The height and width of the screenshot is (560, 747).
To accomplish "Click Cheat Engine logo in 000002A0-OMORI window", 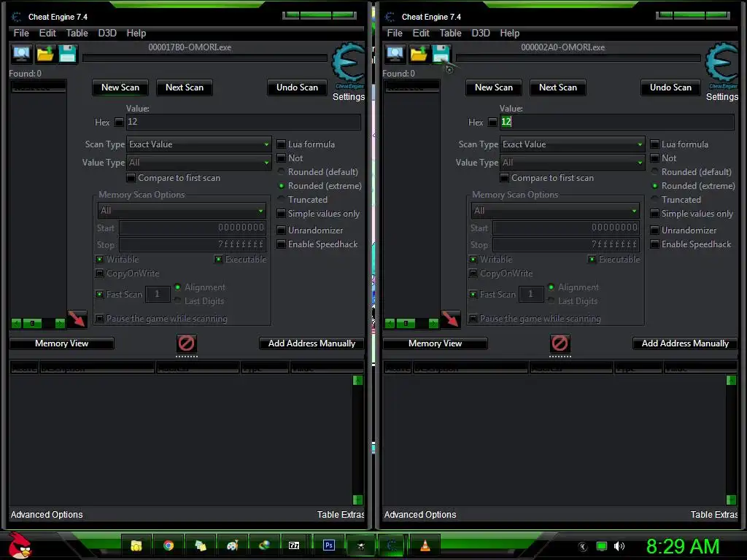I will coord(722,64).
